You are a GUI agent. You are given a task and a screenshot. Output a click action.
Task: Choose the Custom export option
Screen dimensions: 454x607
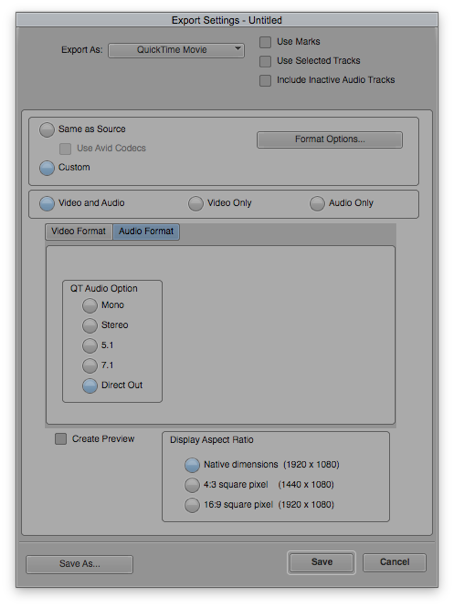[x=47, y=168]
